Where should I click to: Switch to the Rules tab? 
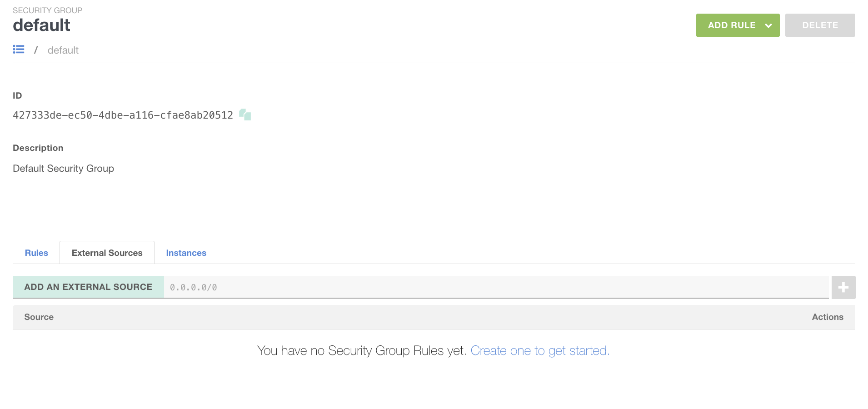pyautogui.click(x=36, y=253)
